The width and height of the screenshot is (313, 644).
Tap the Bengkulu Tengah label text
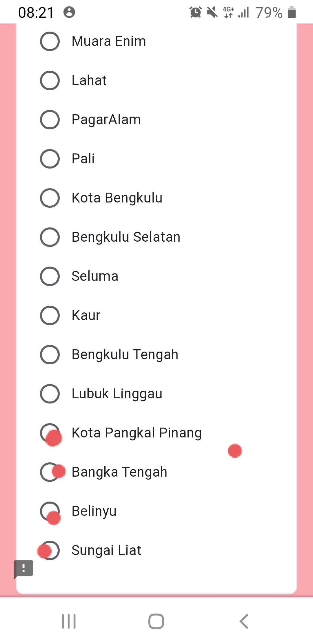125,354
